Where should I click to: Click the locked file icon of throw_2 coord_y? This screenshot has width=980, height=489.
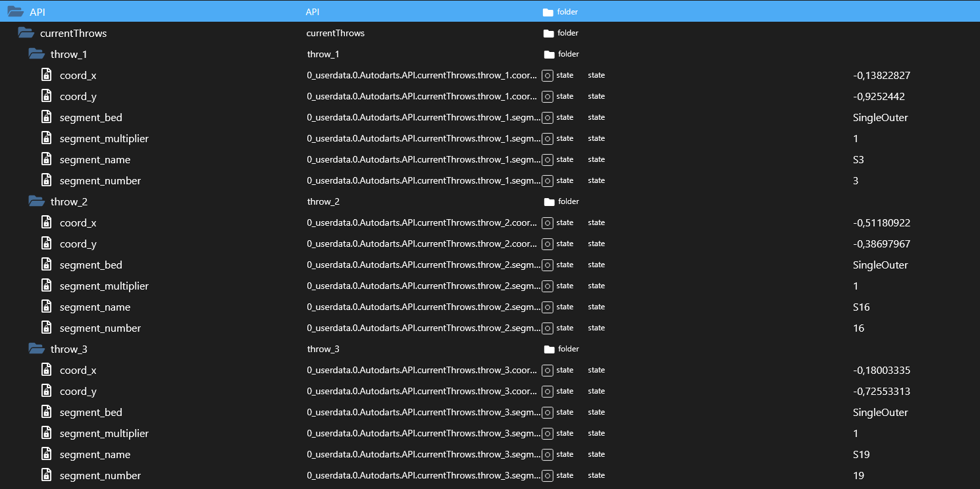tap(46, 244)
